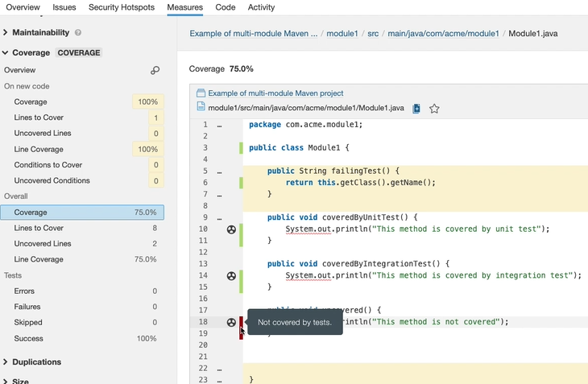Click SCM marker on line 5
588x384 pixels.
(219, 172)
